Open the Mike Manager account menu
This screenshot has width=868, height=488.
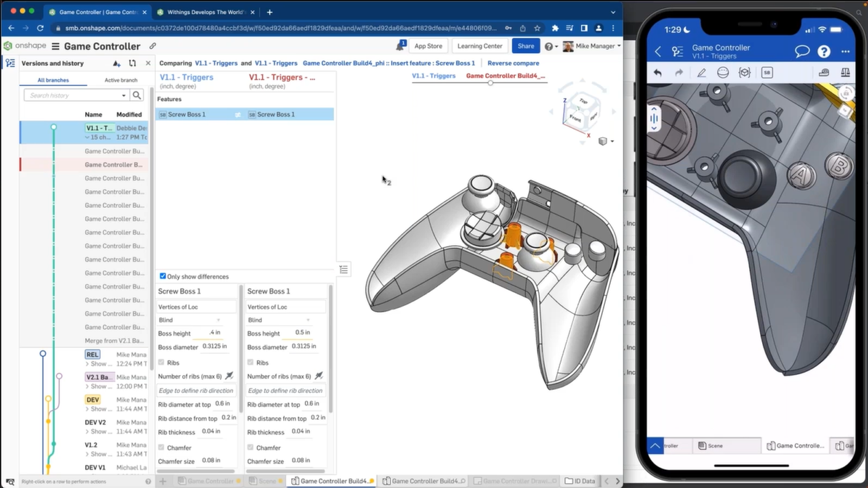coord(594,46)
